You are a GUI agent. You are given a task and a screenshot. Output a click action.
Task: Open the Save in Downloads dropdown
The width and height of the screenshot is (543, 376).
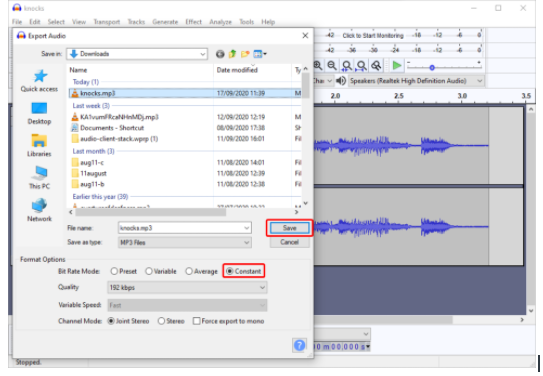click(x=137, y=54)
